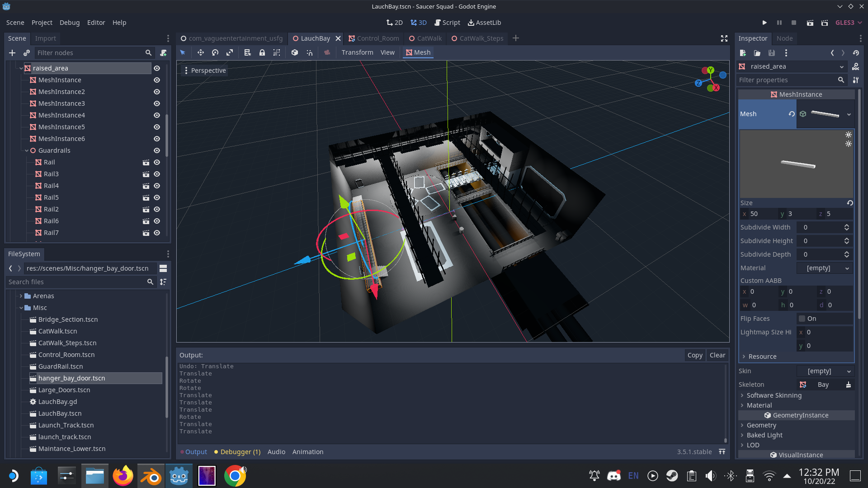Collapse the Misc folder
Image resolution: width=868 pixels, height=488 pixels.
click(x=21, y=308)
